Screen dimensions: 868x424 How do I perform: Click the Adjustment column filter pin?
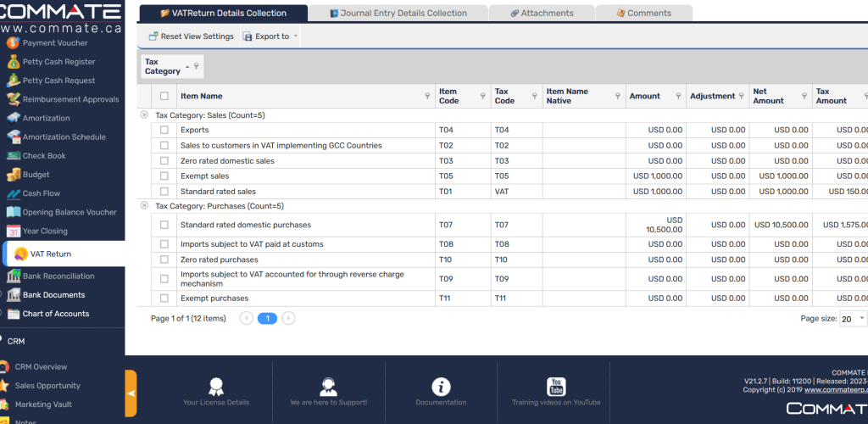coord(742,96)
